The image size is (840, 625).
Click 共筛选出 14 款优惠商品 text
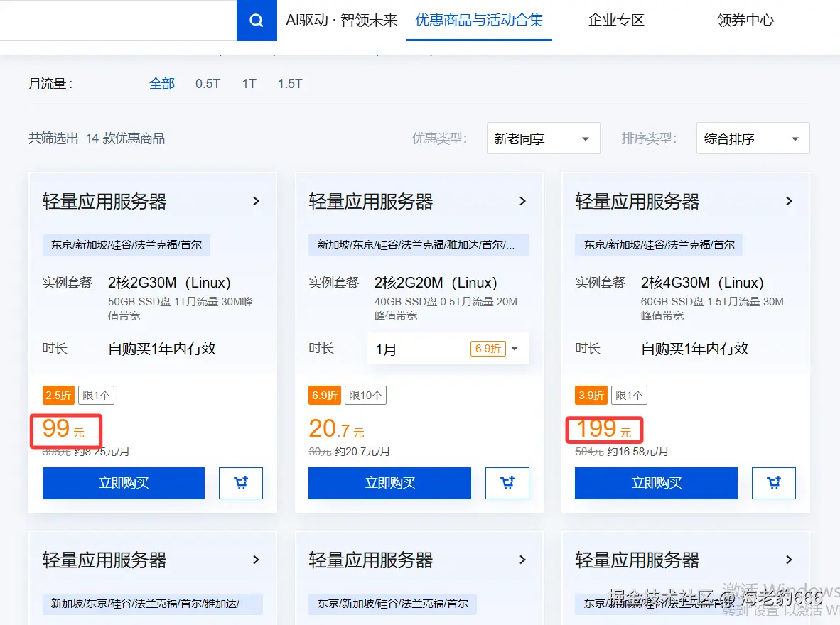point(97,138)
